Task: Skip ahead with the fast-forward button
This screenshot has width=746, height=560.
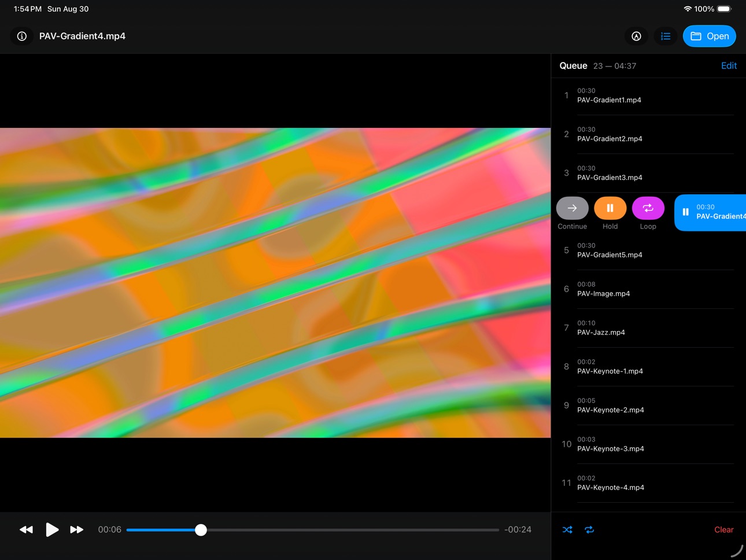Action: point(76,529)
